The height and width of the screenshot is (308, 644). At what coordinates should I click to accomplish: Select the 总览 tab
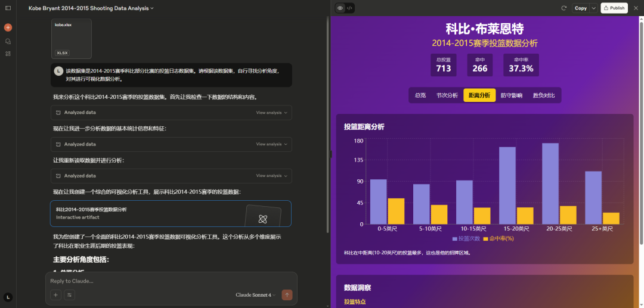coord(420,95)
